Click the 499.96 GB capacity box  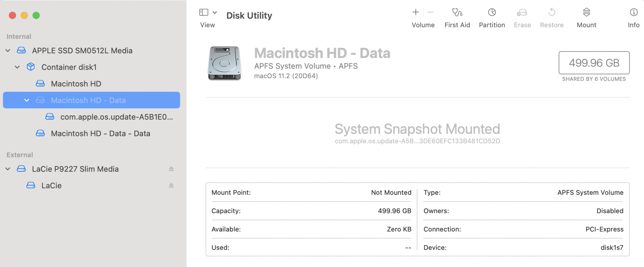coord(594,63)
